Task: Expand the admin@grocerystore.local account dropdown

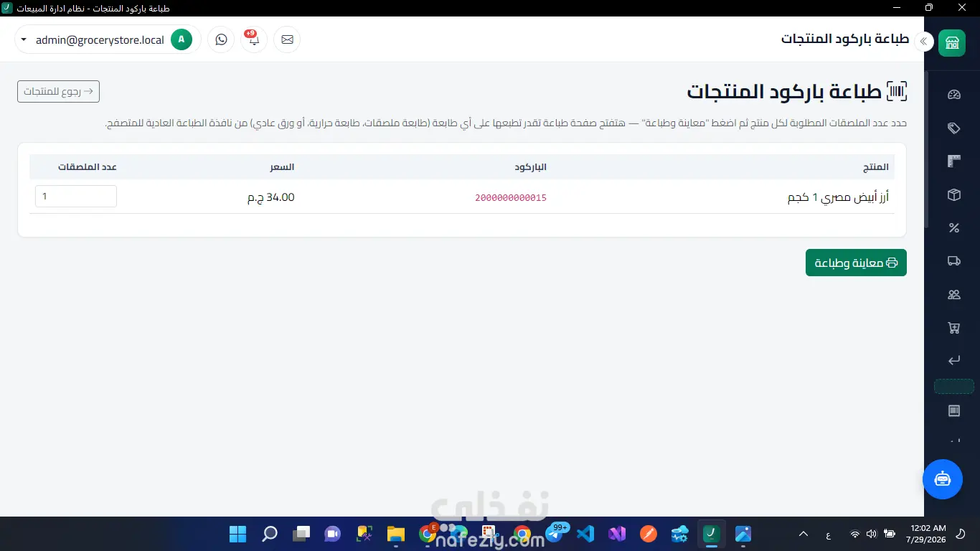Action: coord(108,39)
